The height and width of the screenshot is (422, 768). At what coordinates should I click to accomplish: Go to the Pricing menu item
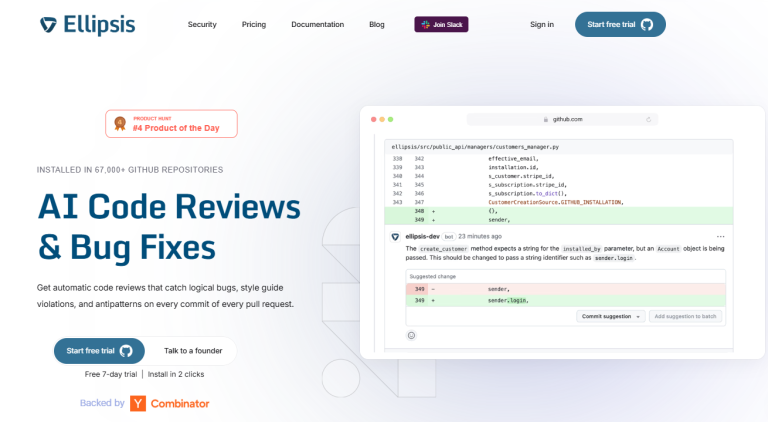point(254,24)
